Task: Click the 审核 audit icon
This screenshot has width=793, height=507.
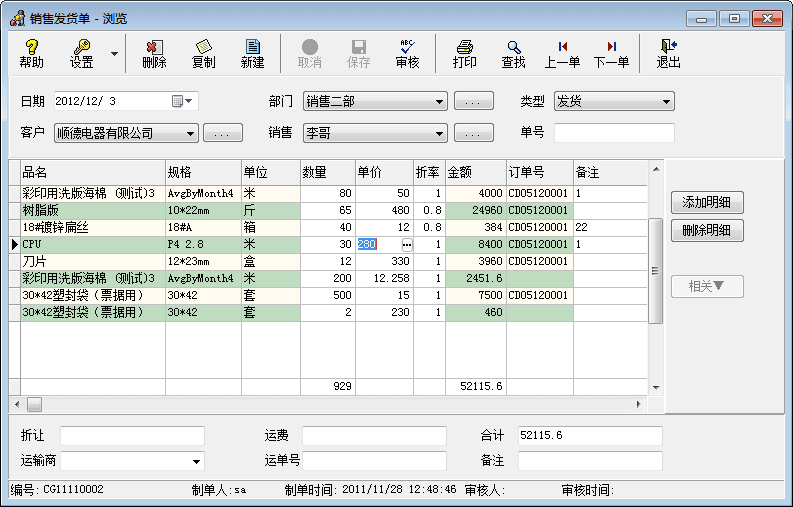Action: tap(408, 54)
